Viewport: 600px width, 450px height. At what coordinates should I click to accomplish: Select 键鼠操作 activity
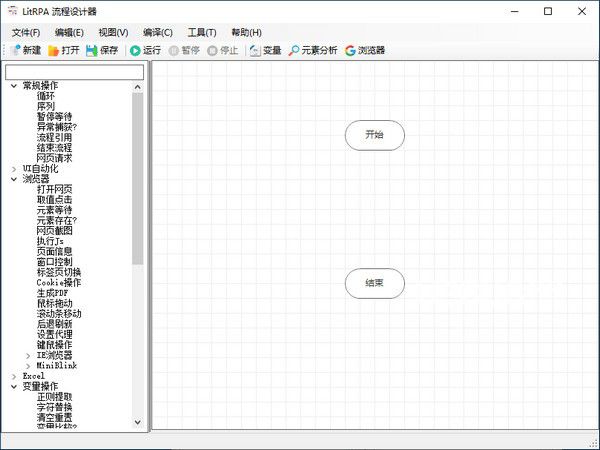[54, 345]
